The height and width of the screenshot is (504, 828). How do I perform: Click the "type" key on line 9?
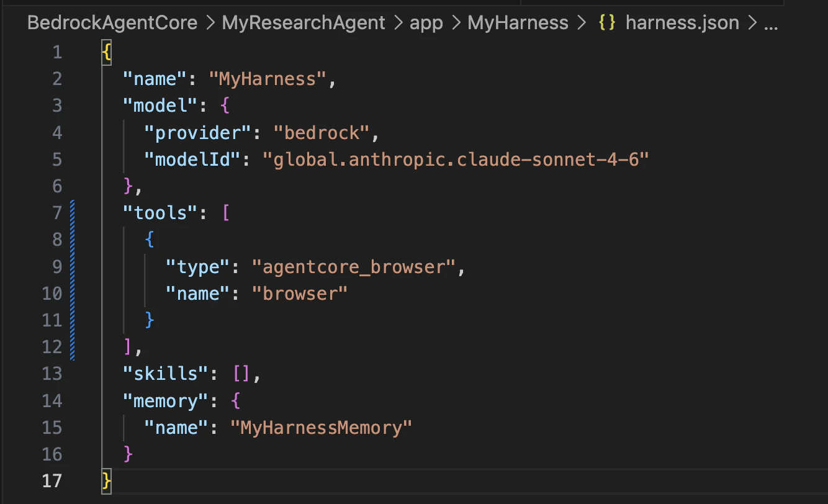197,266
